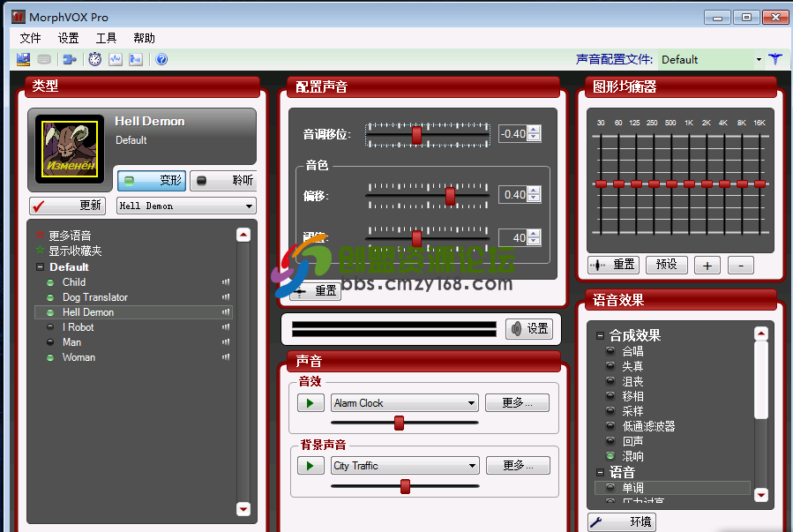The image size is (793, 532).
Task: Play the Alarm Clock sound effect
Action: click(310, 403)
